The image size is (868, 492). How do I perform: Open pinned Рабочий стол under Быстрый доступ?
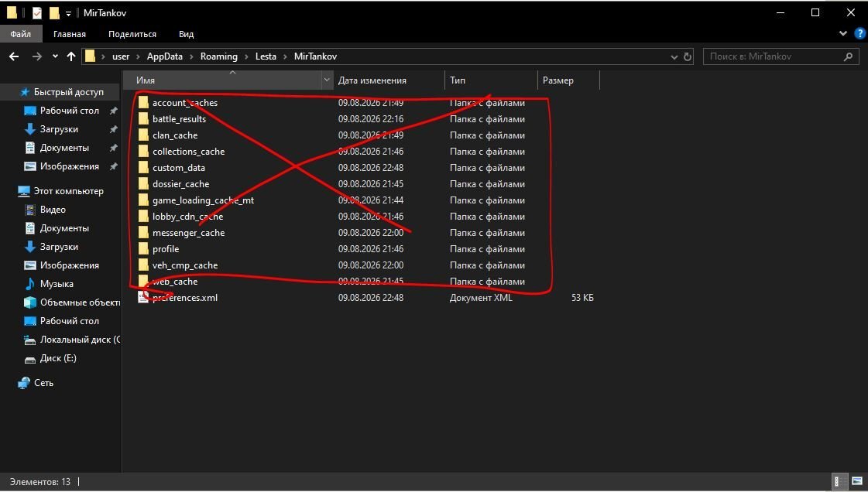pyautogui.click(x=69, y=111)
